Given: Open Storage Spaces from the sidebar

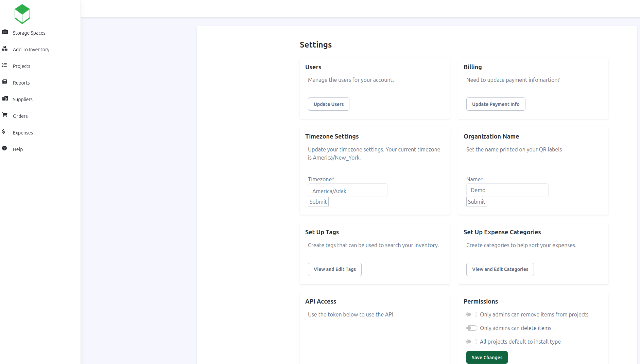Looking at the screenshot, I should [29, 33].
